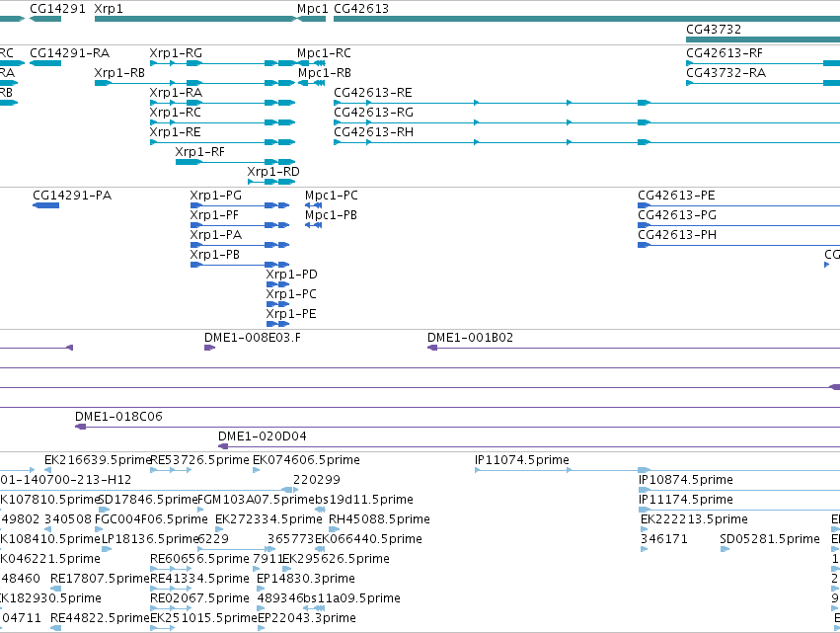Select the EP14830.3prime EST label
This screenshot has width=840, height=633.
coord(306,580)
